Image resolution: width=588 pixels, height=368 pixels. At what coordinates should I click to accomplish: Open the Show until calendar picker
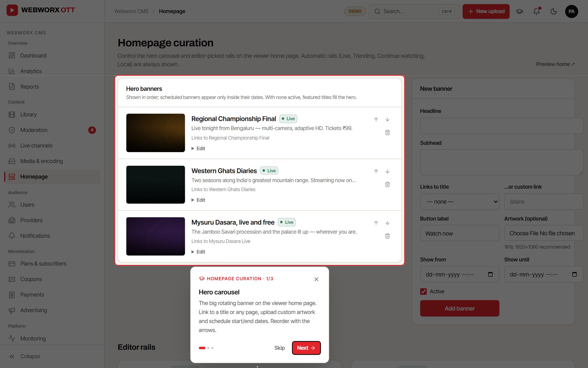(x=574, y=274)
